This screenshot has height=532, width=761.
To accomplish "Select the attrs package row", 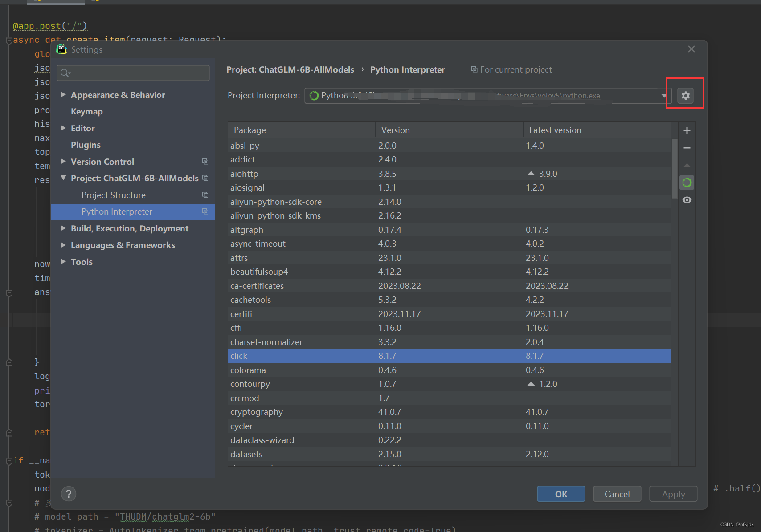I will tap(450, 258).
